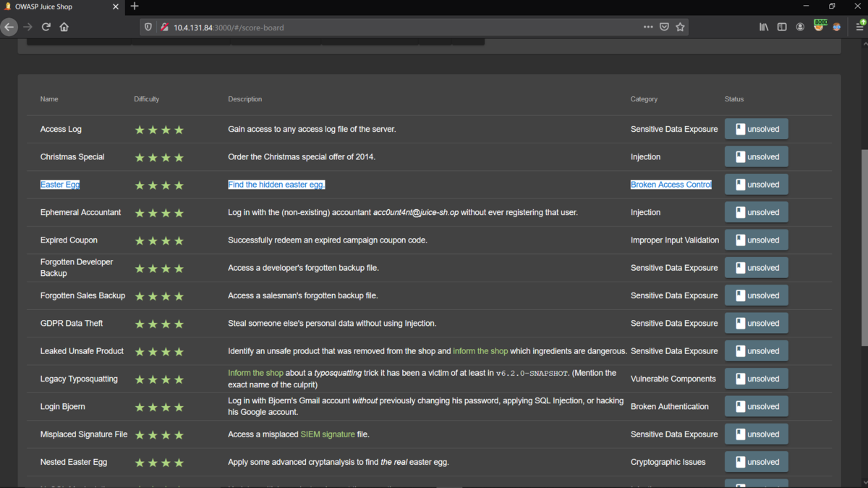
Task: Click unsolved button for Forgotten Developer Backup
Action: coord(756,268)
